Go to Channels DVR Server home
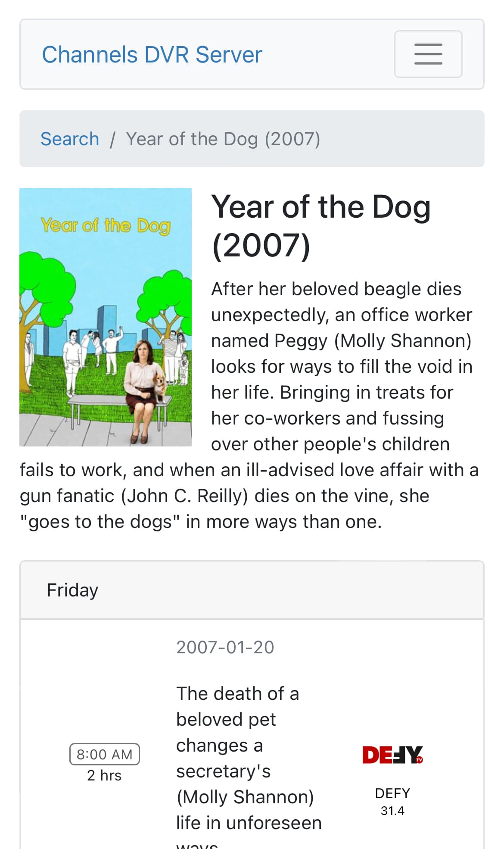 pos(152,55)
